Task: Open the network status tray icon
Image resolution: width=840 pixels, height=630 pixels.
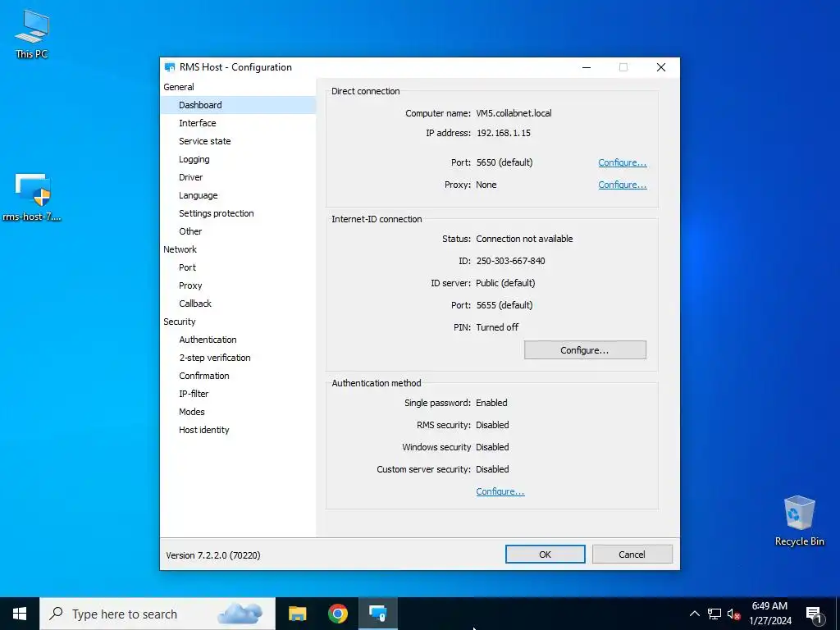Action: coord(714,614)
